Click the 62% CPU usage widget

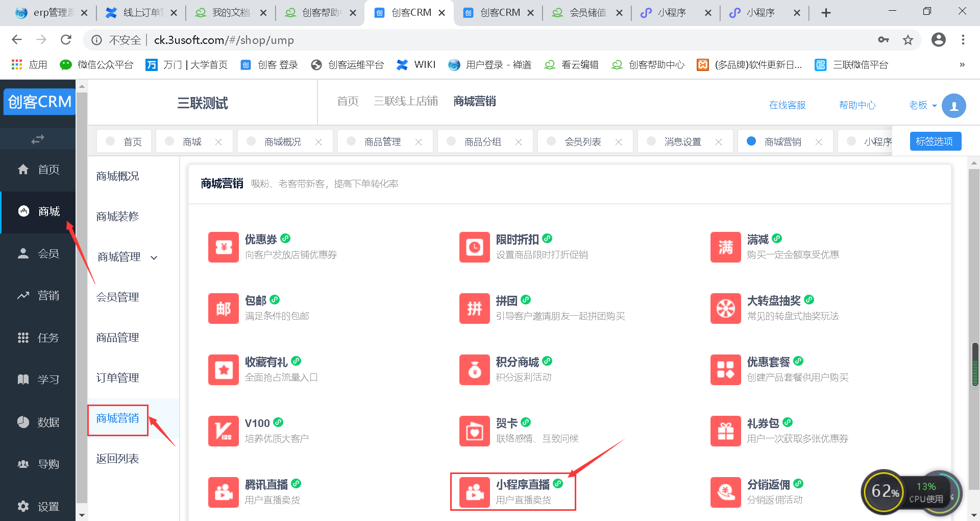coord(912,492)
